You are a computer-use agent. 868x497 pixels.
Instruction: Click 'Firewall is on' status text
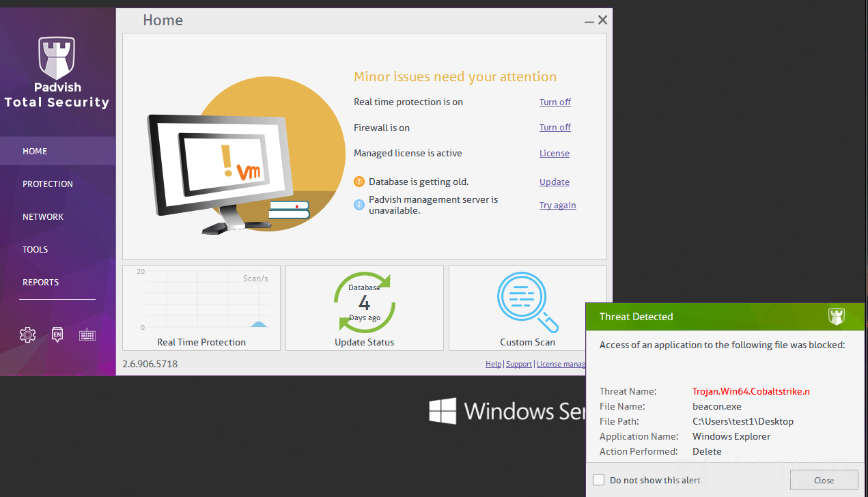(x=382, y=128)
